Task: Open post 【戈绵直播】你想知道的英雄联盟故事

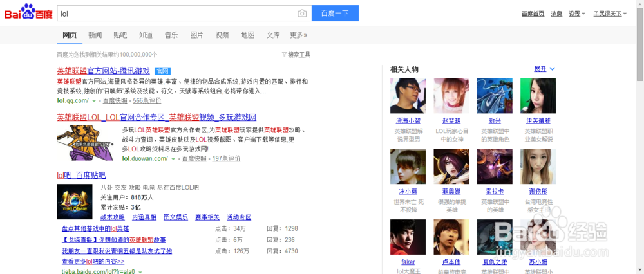Action: click(x=114, y=239)
